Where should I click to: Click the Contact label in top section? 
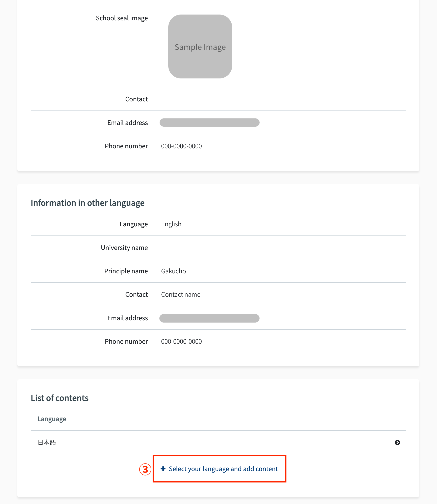pos(136,99)
